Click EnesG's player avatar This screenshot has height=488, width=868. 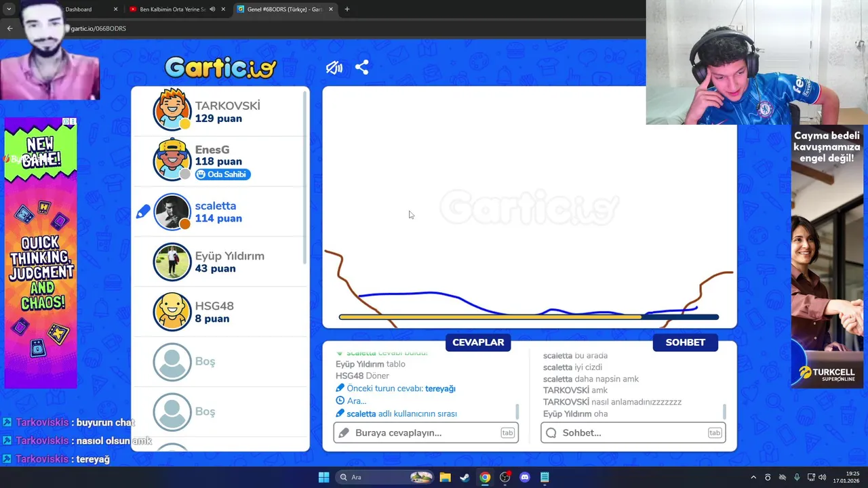pos(172,160)
